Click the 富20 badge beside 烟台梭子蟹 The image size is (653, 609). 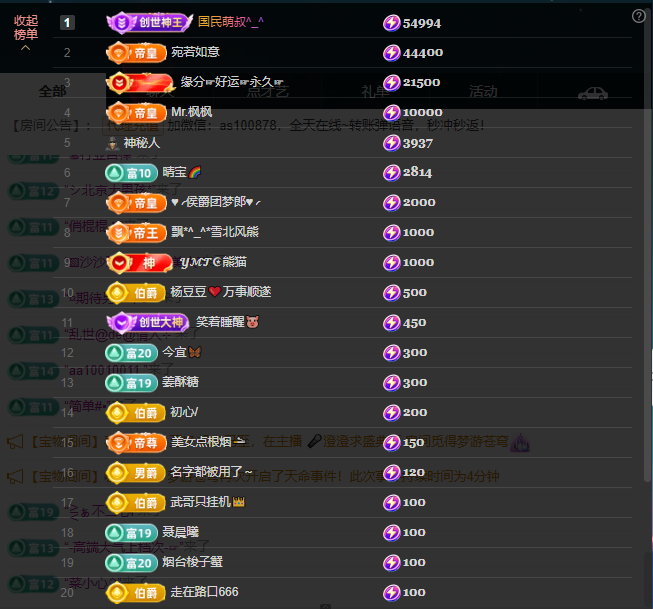[131, 563]
